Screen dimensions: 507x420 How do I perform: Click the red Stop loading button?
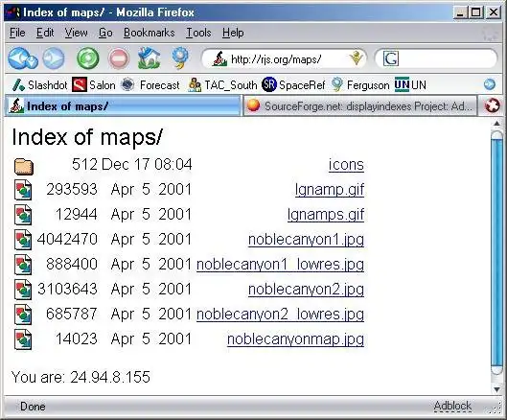tap(119, 58)
